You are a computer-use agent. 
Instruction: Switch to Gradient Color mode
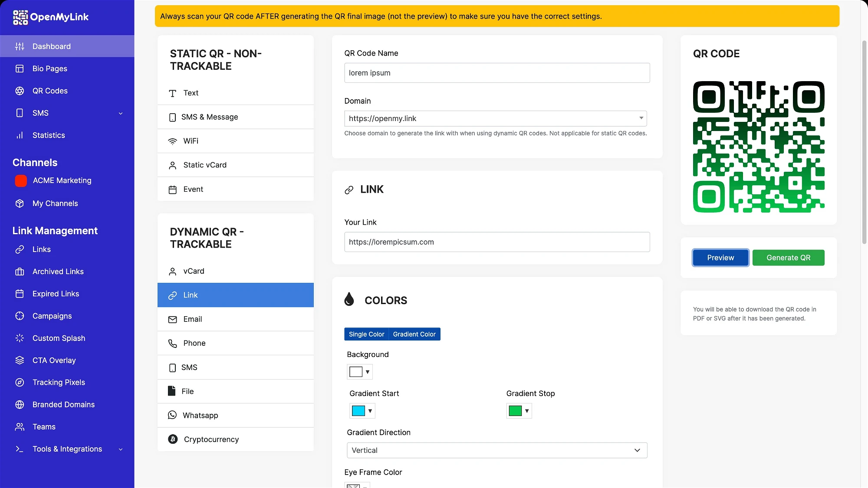414,334
